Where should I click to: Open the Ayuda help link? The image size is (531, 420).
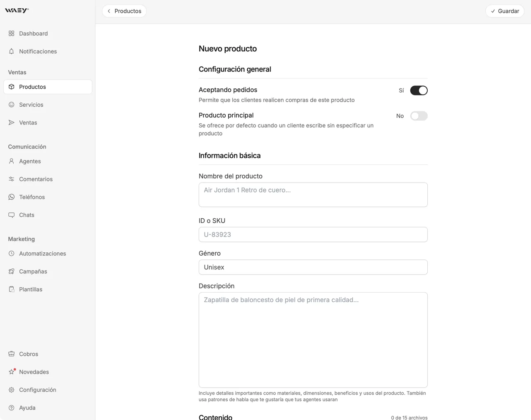[27, 408]
